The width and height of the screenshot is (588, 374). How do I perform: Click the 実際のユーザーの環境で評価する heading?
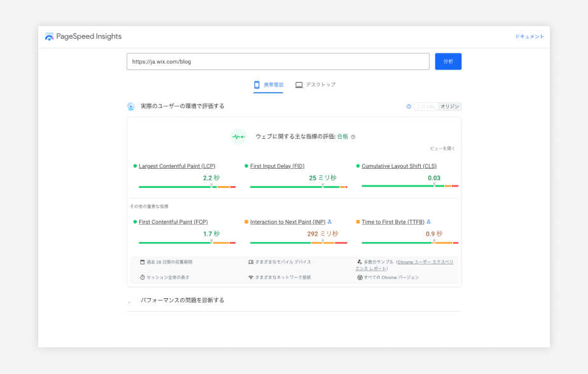182,106
